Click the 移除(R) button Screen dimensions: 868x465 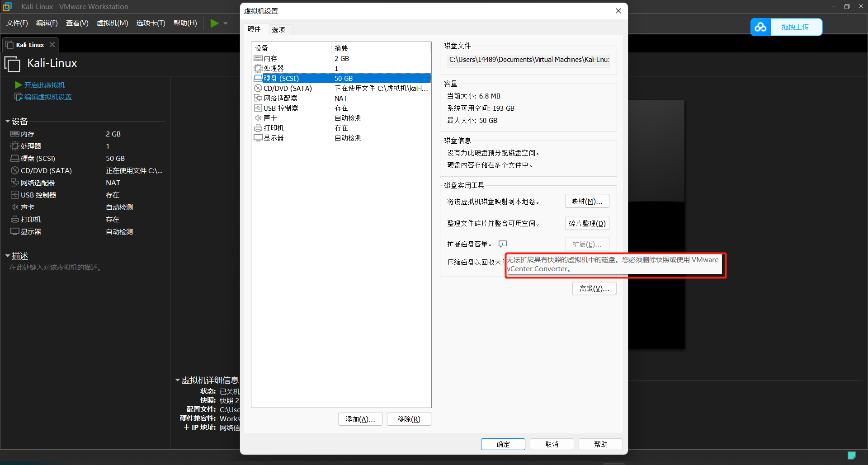tap(409, 419)
